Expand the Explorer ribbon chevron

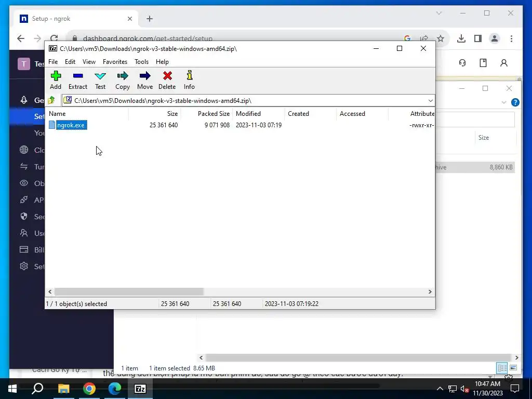[x=504, y=102]
